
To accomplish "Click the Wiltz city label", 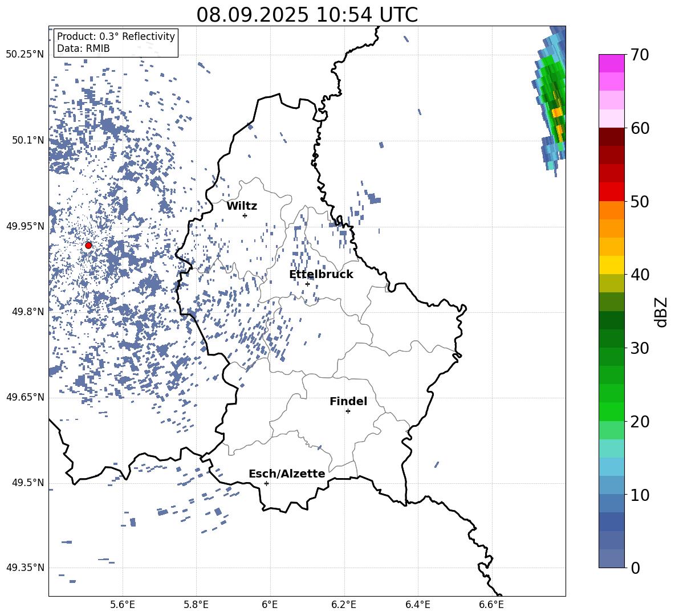I will 242,206.
